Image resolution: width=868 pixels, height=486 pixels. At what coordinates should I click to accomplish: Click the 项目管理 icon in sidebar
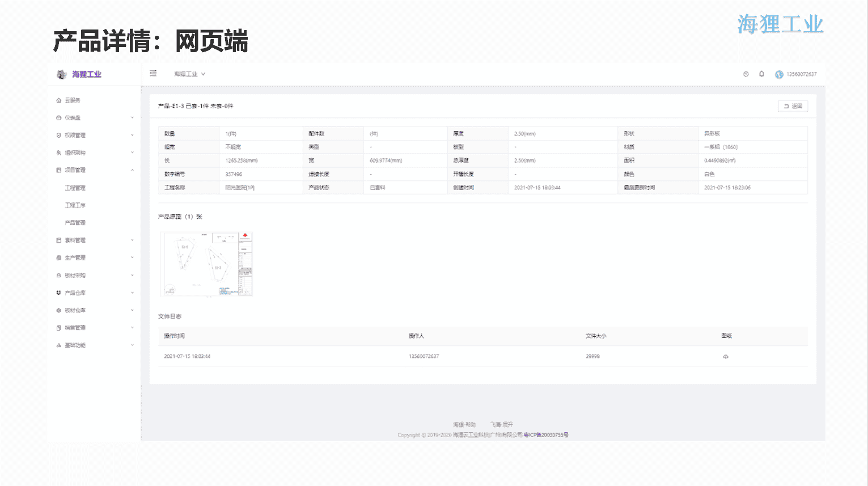tap(58, 170)
